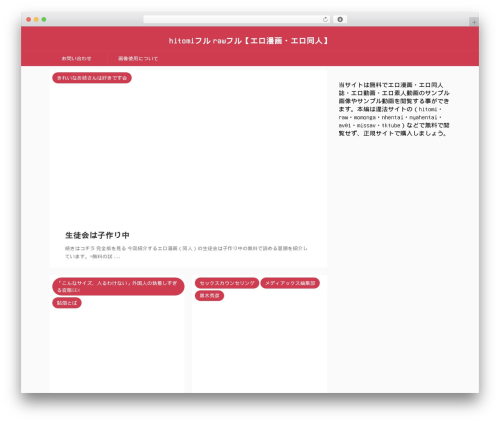Select the small tag under セックスカウンセリング
500x423 pixels.
click(x=210, y=296)
